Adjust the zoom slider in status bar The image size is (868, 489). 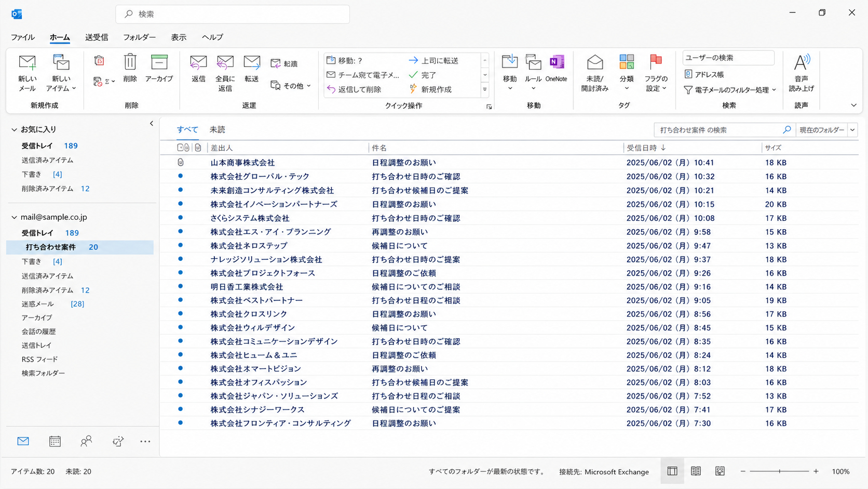(779, 471)
